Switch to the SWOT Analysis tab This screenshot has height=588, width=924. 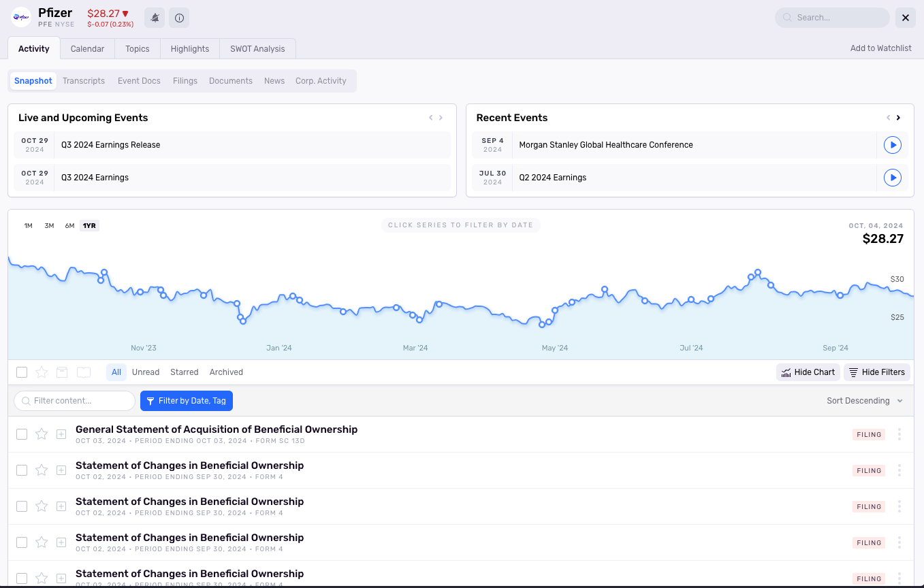tap(257, 49)
